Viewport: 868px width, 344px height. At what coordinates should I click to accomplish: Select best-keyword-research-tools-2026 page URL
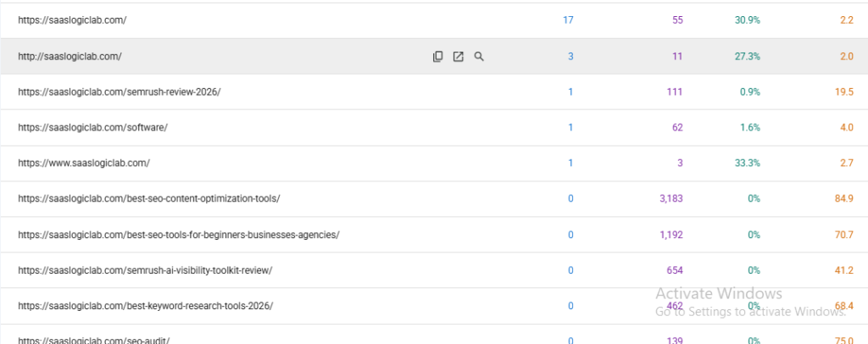[x=145, y=306]
